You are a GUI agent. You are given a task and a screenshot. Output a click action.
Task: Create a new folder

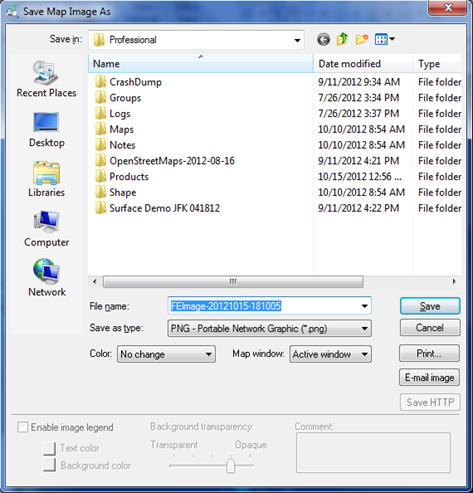(362, 39)
